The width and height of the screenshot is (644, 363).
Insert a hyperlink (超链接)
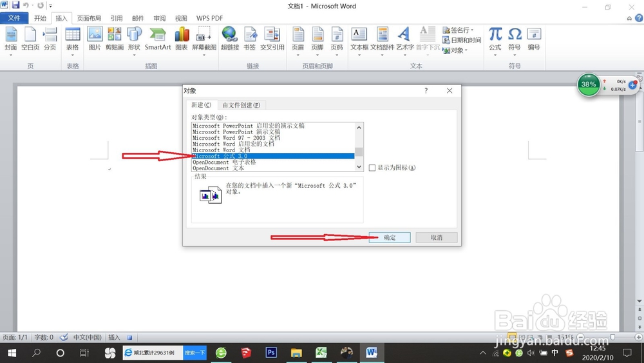click(x=230, y=39)
